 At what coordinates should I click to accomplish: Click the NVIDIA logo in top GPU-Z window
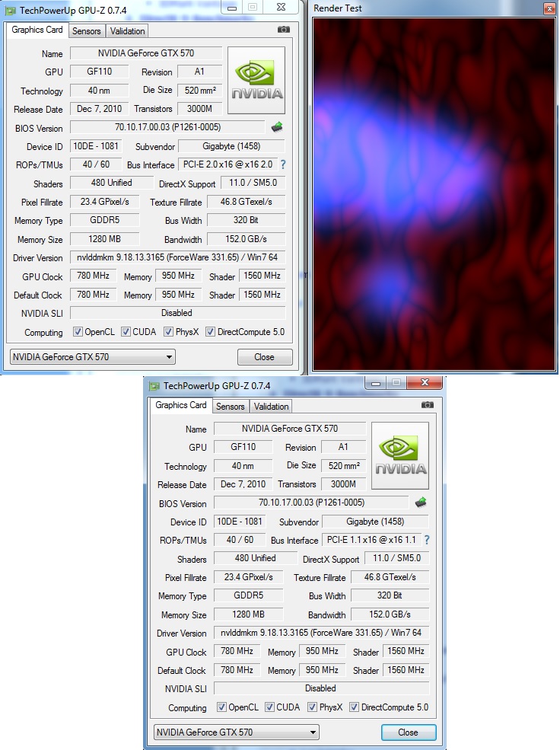click(256, 80)
